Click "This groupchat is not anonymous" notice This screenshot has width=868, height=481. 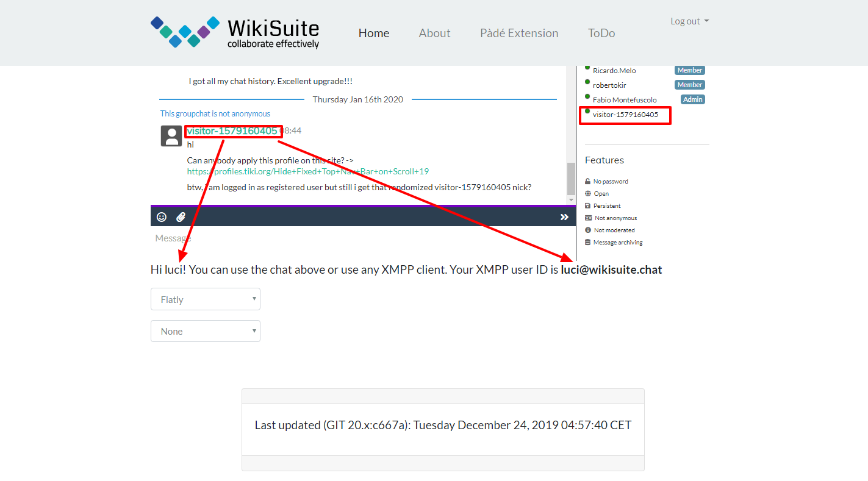[215, 113]
